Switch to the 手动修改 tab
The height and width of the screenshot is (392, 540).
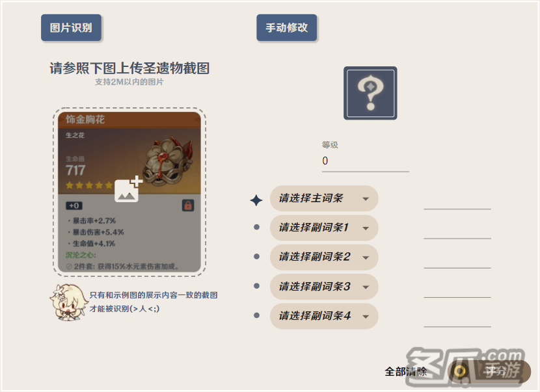pyautogui.click(x=286, y=28)
